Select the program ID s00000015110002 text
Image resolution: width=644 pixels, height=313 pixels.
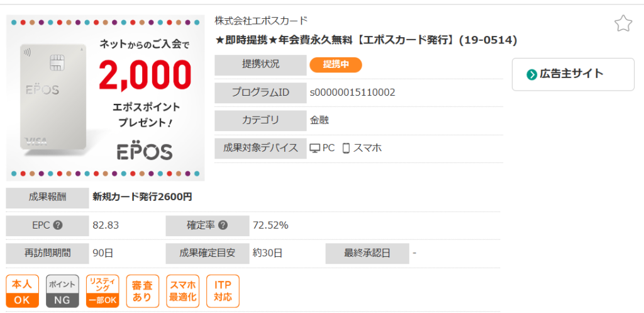coord(352,93)
